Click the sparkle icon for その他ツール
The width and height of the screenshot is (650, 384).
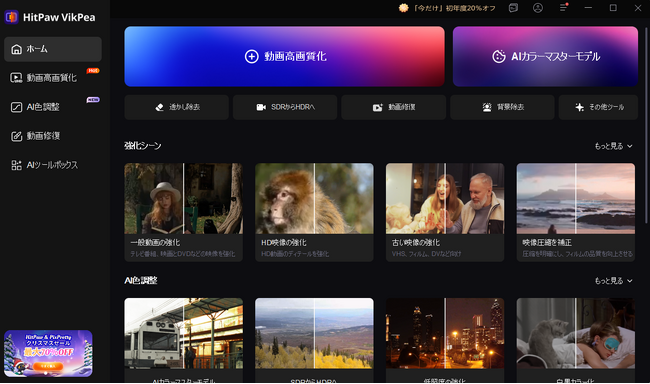(x=580, y=107)
